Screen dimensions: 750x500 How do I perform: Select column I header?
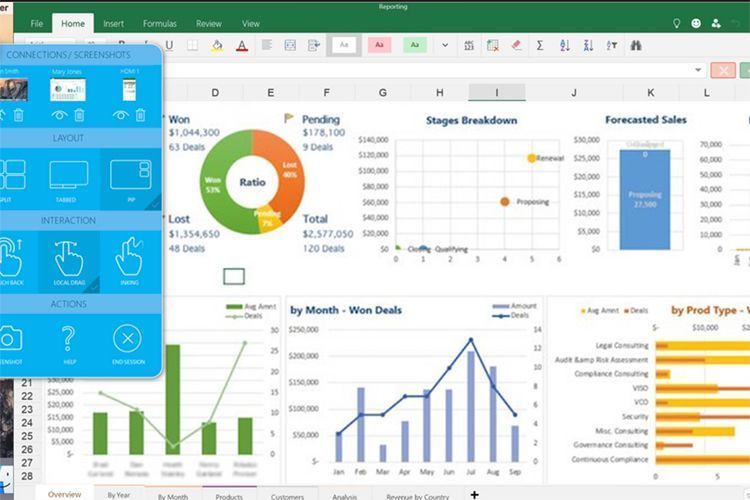(x=496, y=92)
